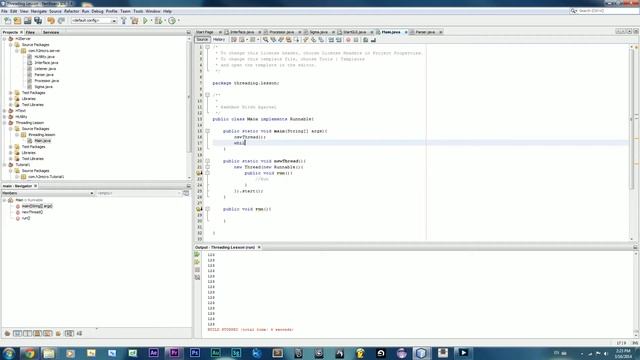Click the New Project toolbar icon
This screenshot has height=360, width=640.
18,20
